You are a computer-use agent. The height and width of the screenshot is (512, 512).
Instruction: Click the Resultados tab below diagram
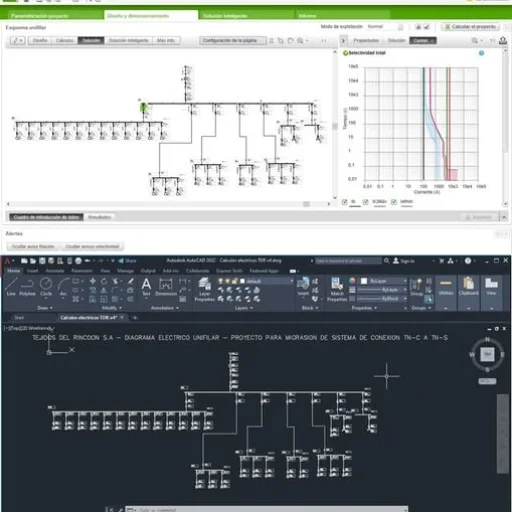tap(99, 217)
